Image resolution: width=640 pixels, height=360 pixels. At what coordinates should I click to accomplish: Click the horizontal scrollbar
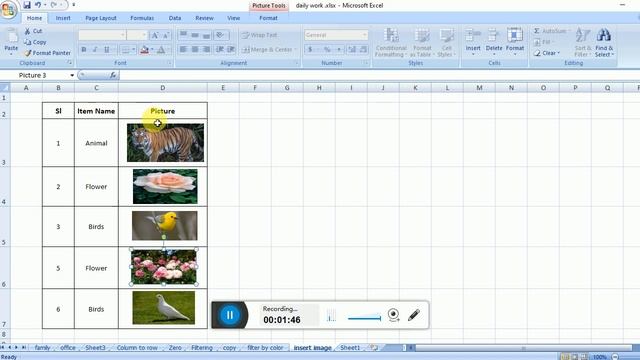coord(523,348)
